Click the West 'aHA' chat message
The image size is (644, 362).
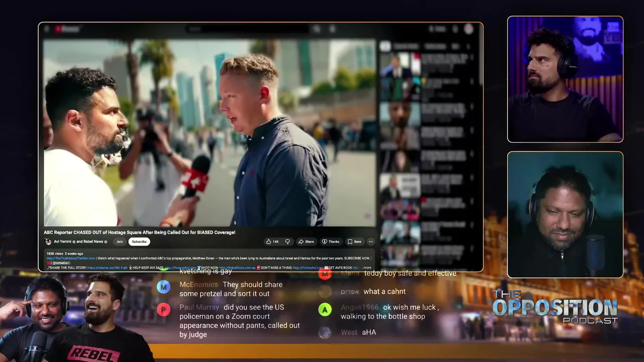tap(369, 332)
